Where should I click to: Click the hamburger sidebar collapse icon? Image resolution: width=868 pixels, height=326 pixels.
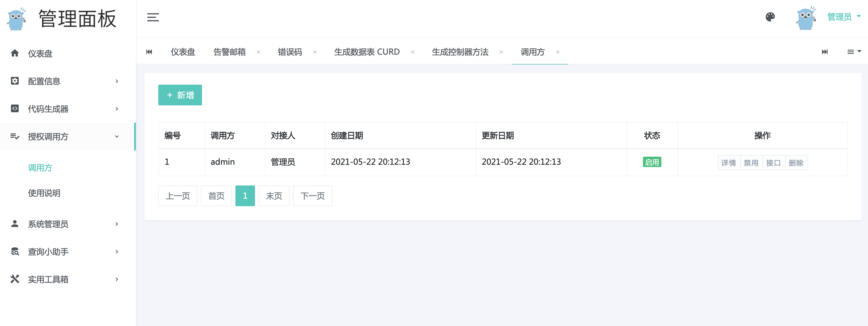(153, 17)
